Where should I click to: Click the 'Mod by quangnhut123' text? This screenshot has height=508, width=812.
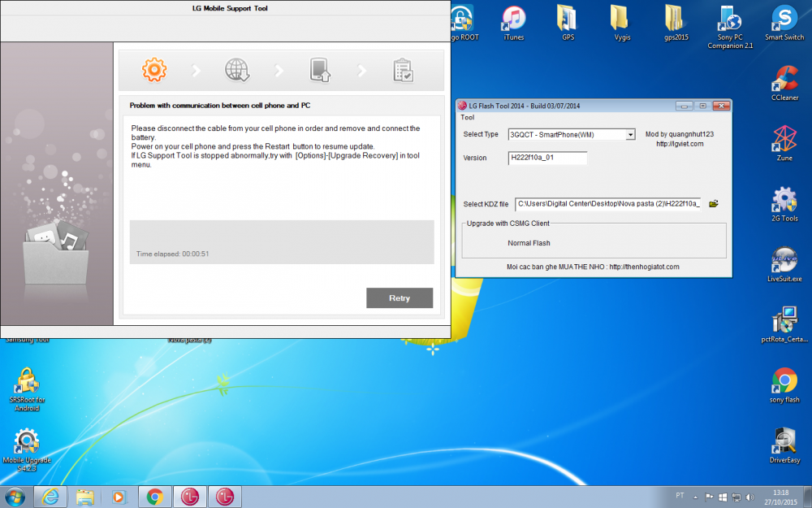click(x=680, y=134)
